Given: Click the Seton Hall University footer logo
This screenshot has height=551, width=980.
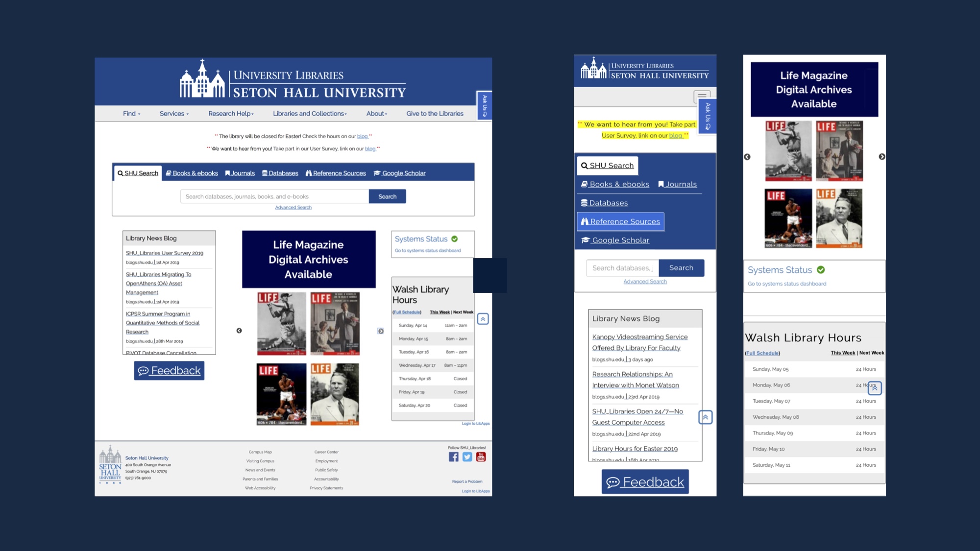Looking at the screenshot, I should click(110, 464).
